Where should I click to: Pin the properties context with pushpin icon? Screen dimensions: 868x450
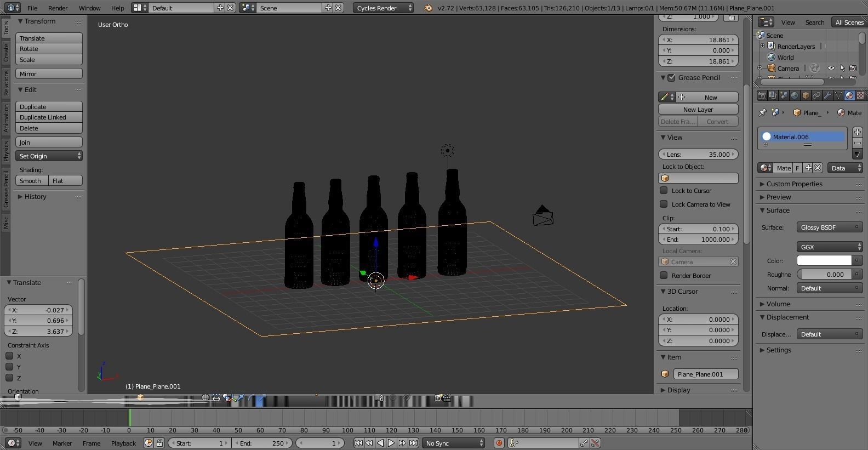point(762,112)
